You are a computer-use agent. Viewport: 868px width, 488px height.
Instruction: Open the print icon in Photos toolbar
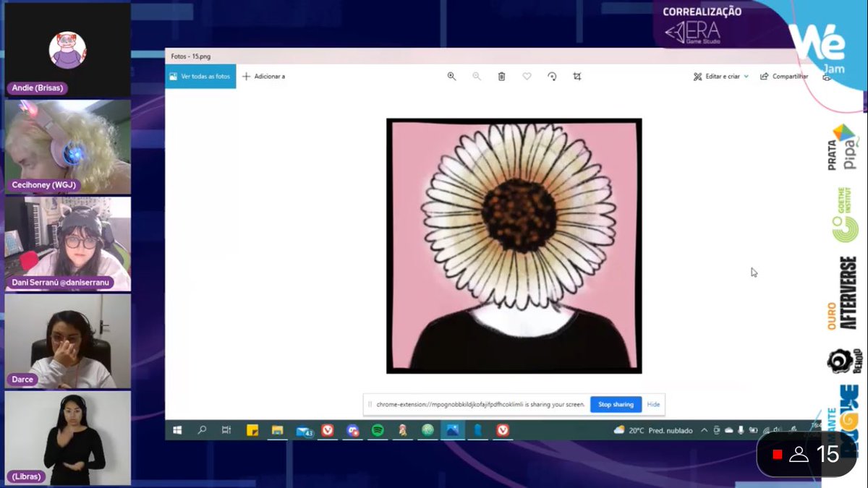click(827, 77)
